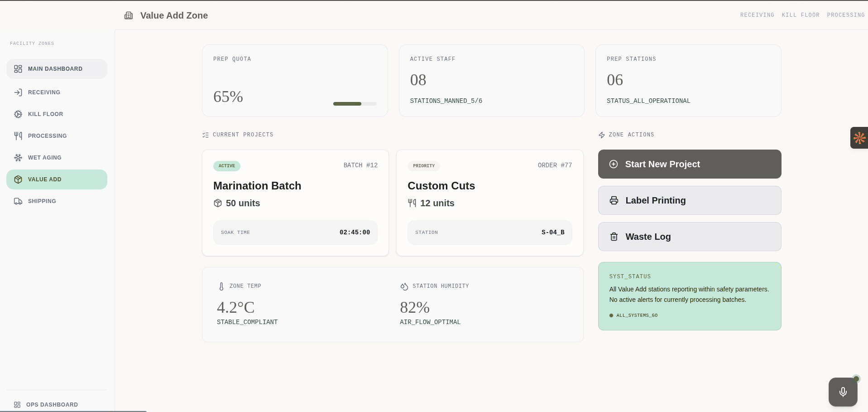Click the Shipping truck icon
Image resolution: width=868 pixels, height=412 pixels.
tap(18, 201)
